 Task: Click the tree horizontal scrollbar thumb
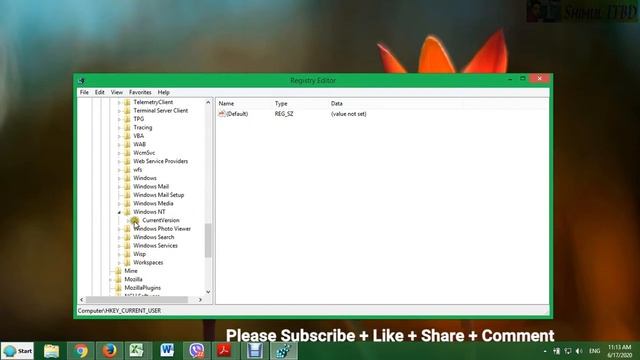pyautogui.click(x=137, y=300)
